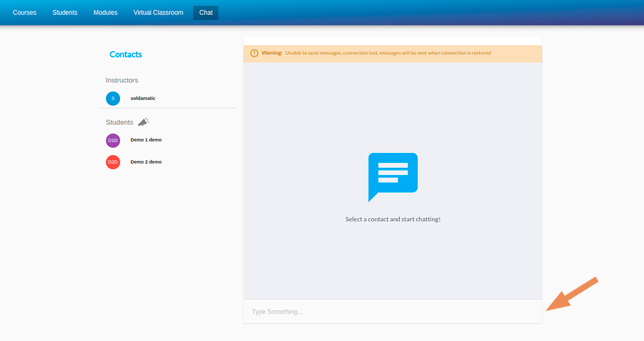Click the Contacts heading

pyautogui.click(x=126, y=54)
